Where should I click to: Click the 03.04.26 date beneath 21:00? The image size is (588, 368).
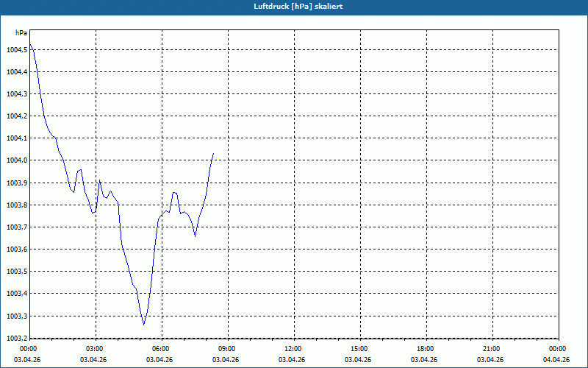click(490, 360)
